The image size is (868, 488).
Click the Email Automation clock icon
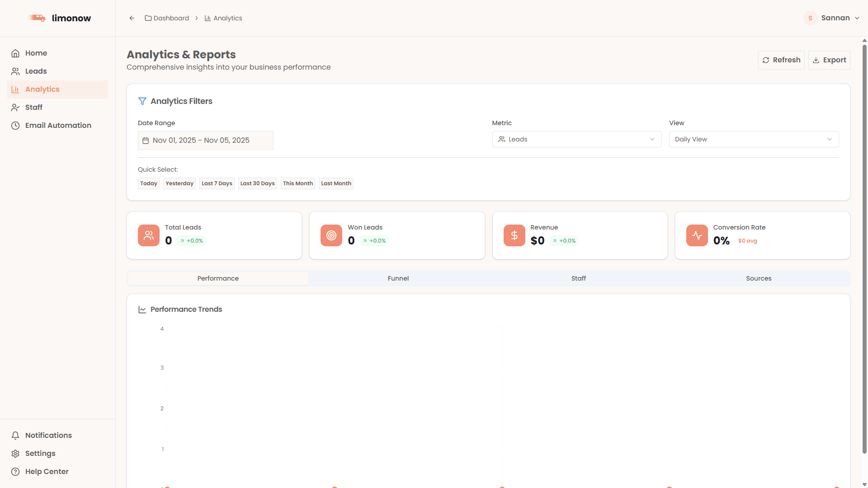point(15,125)
